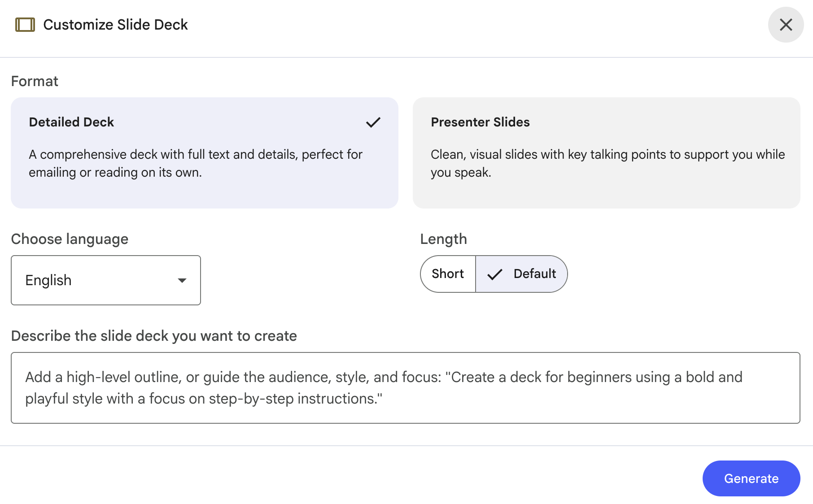Viewport: 813px width, 504px height.
Task: Expand language choices under Choose language
Action: click(105, 280)
